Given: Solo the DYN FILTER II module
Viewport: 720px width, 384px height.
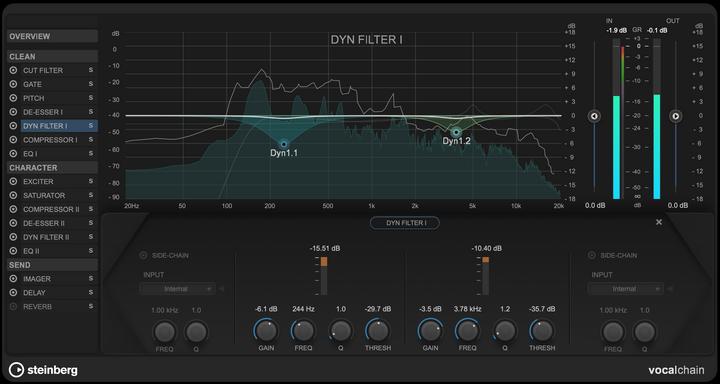Looking at the screenshot, I should [x=91, y=237].
